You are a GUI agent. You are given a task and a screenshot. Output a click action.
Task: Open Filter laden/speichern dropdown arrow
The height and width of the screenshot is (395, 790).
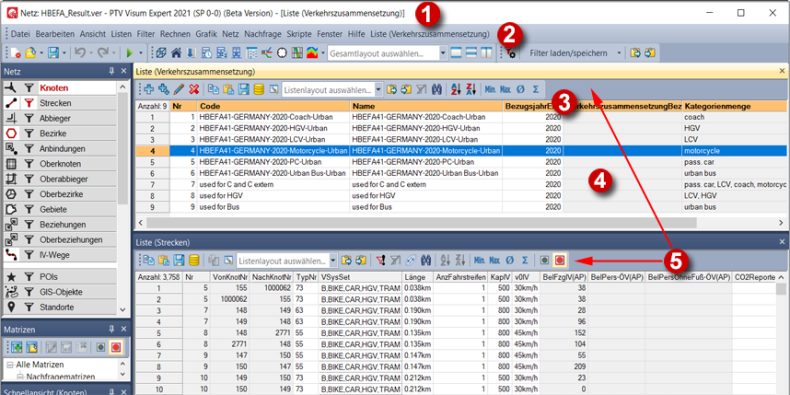(619, 53)
